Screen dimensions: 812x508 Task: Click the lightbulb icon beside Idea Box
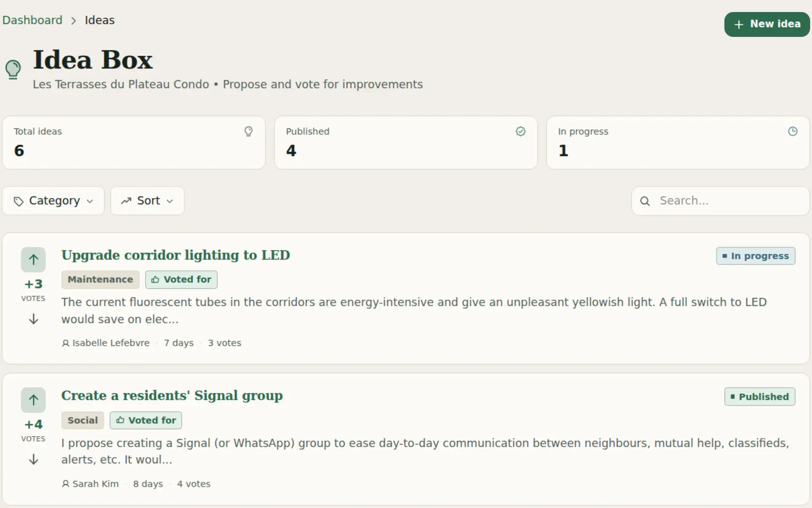click(13, 69)
